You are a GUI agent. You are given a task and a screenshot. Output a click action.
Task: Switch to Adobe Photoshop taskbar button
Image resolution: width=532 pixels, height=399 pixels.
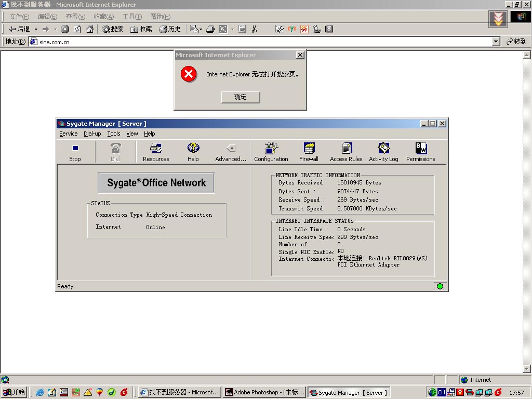point(264,392)
